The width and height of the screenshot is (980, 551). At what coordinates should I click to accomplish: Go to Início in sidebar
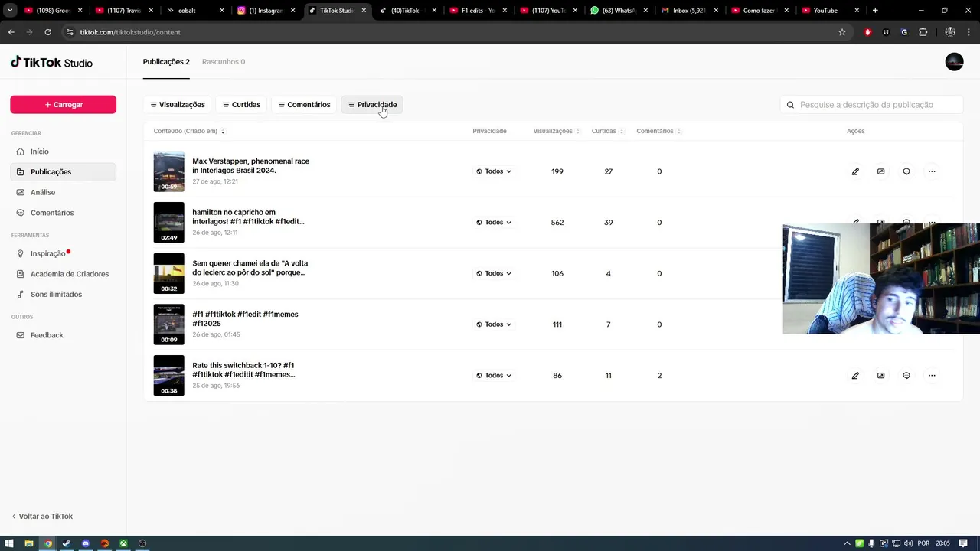pos(63,152)
